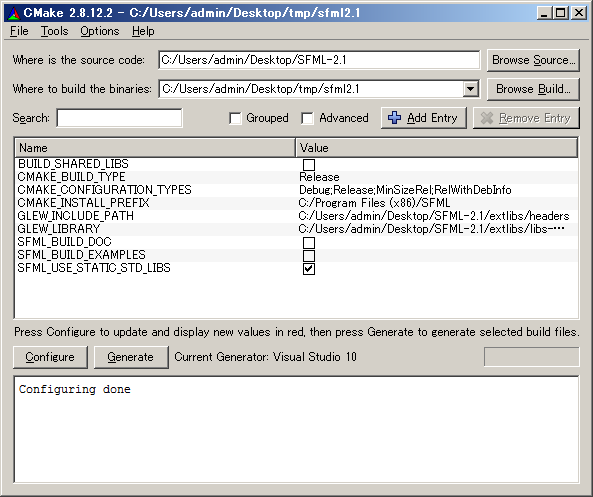Click the Name column header
This screenshot has width=593, height=497.
(155, 148)
